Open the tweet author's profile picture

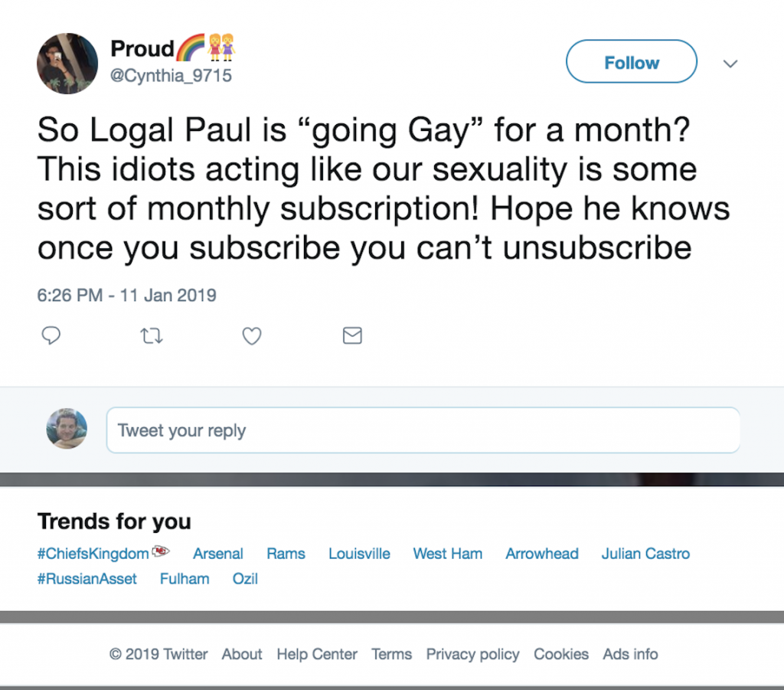coord(67,64)
